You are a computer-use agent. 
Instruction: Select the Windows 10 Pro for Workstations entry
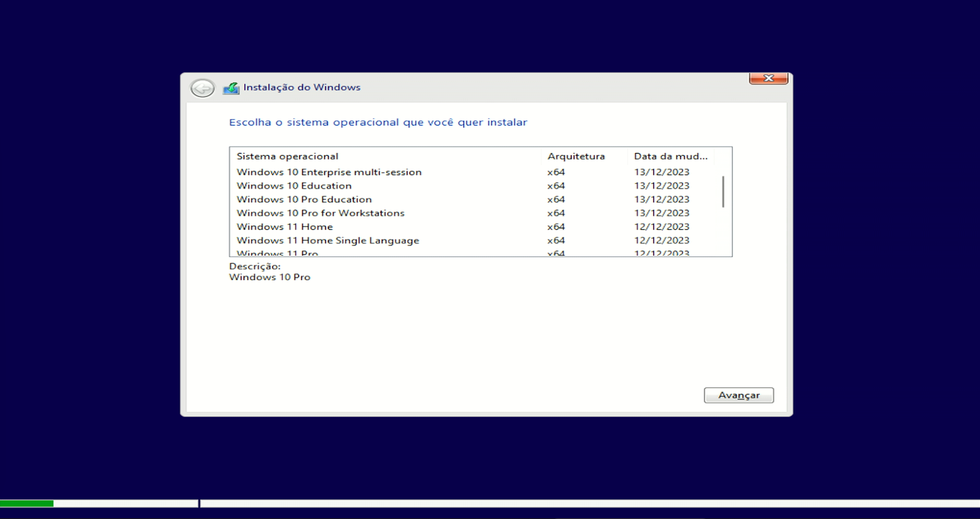click(x=320, y=213)
